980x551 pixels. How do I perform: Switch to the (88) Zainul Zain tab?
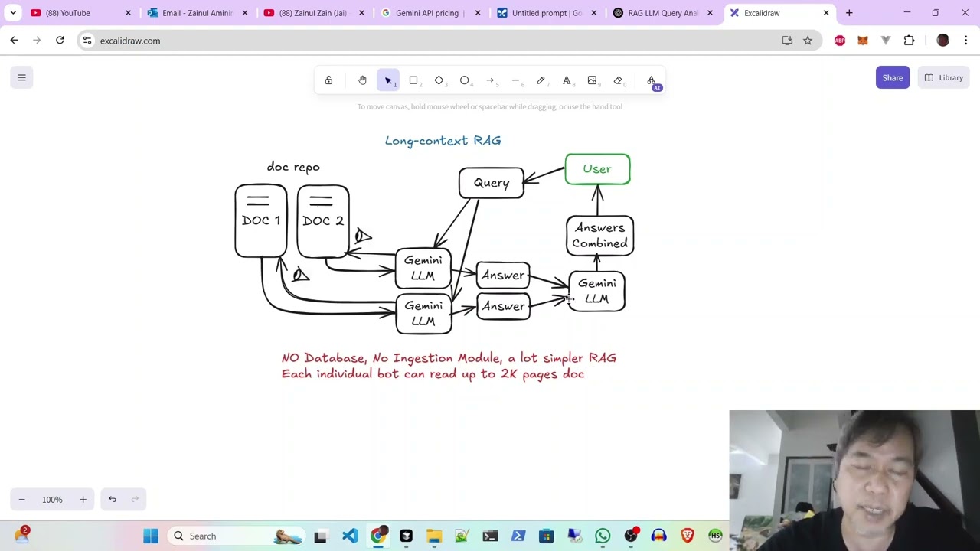tap(314, 13)
